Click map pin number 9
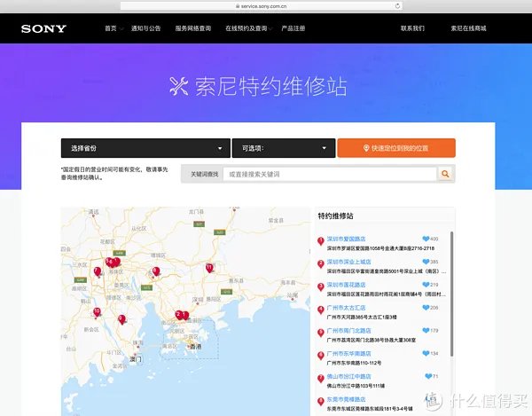Viewport: 532px width, 416px height. 121,319
